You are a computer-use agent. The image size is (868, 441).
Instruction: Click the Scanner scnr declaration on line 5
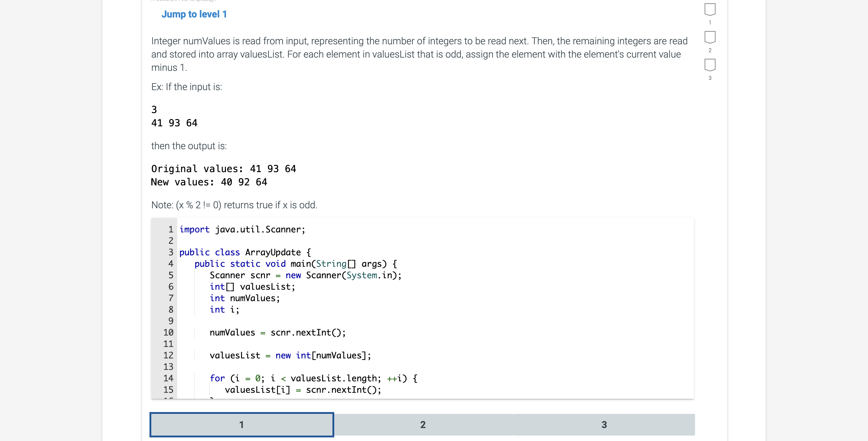(x=305, y=275)
